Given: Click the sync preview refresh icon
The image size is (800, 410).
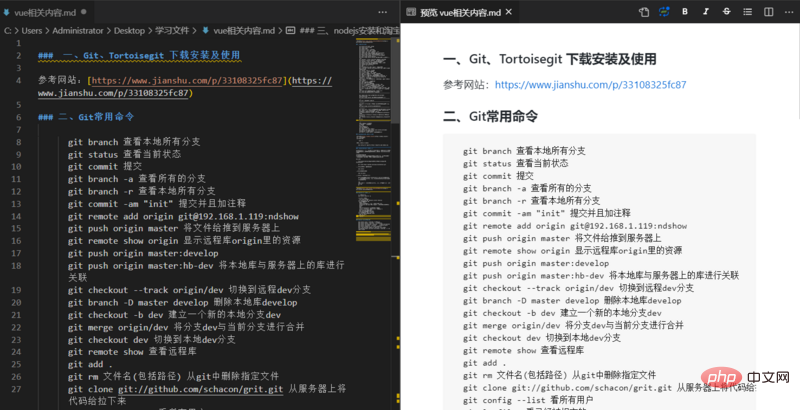Looking at the screenshot, I should click(x=664, y=12).
